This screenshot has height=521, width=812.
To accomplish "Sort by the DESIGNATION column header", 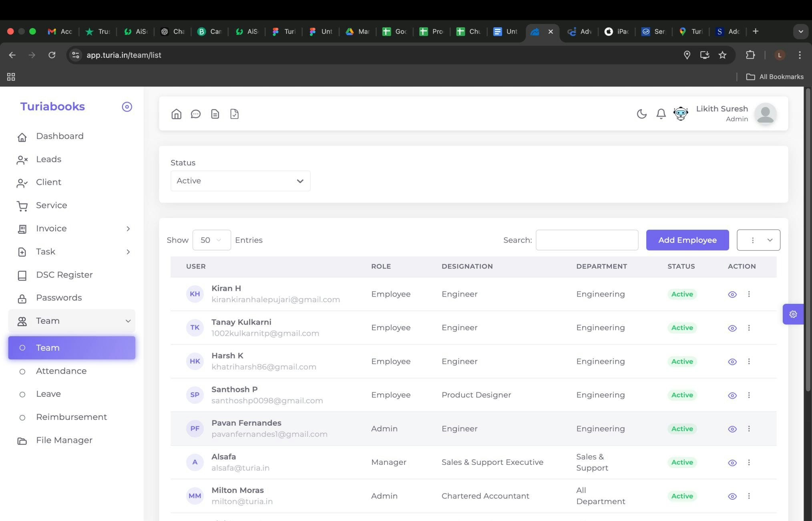I will click(467, 267).
